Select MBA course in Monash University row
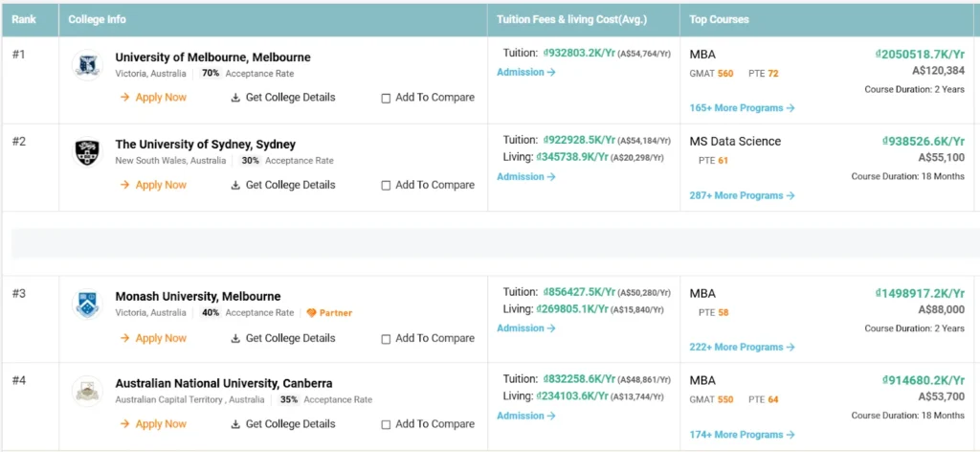 click(x=702, y=293)
